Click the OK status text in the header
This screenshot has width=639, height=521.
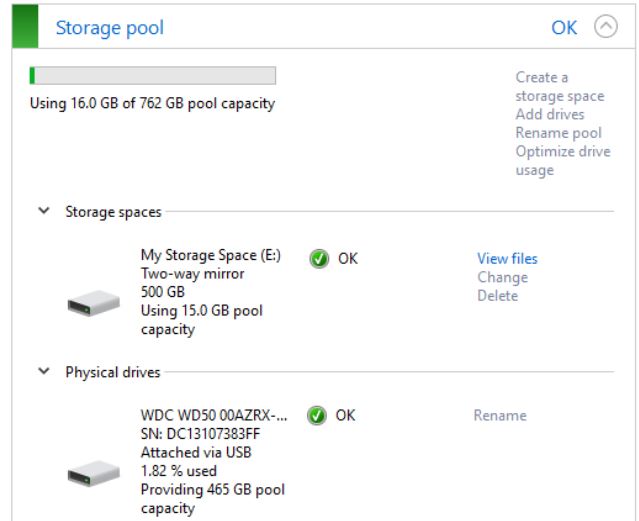(564, 28)
